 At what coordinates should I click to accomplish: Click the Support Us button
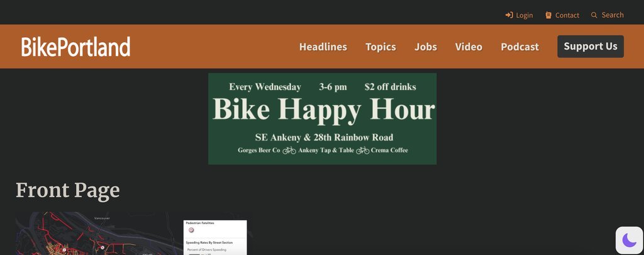tap(590, 47)
